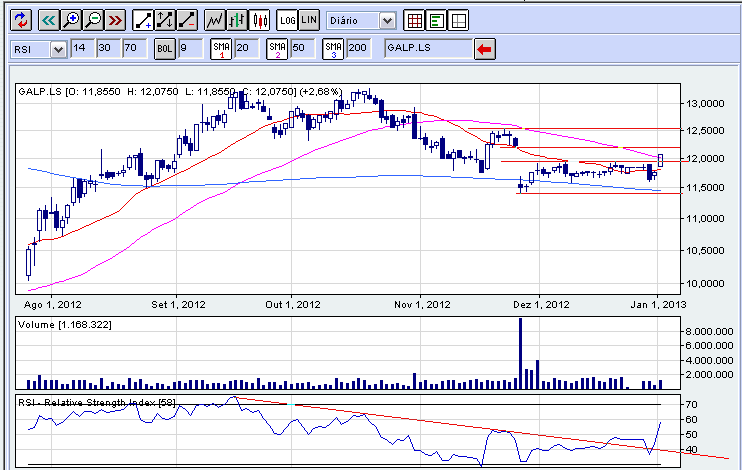This screenshot has height=470, width=742.
Task: Click the GALP.LS ticker symbol field
Action: 429,48
